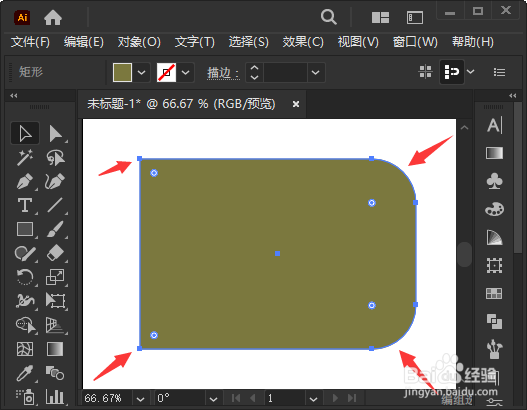The width and height of the screenshot is (527, 410).
Task: Select the Column Graph tool
Action: (55, 397)
